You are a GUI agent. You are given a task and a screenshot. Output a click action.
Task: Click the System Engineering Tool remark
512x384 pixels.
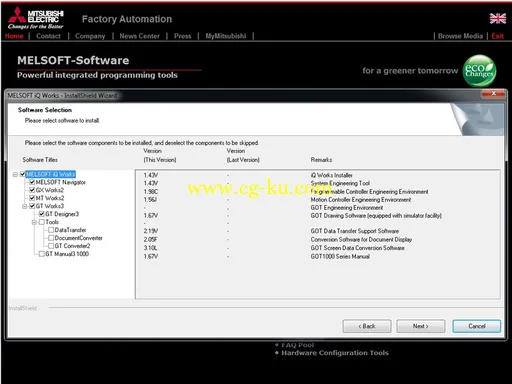(x=340, y=183)
